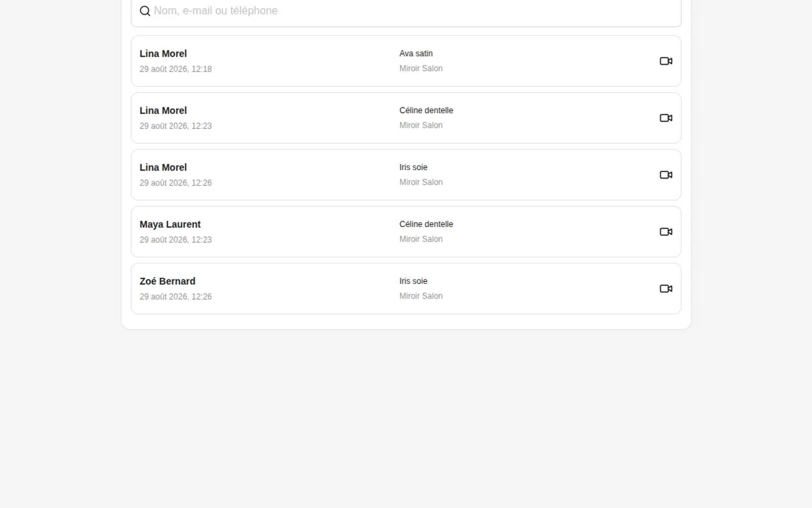Click the magnifier icon in the search bar

click(145, 11)
